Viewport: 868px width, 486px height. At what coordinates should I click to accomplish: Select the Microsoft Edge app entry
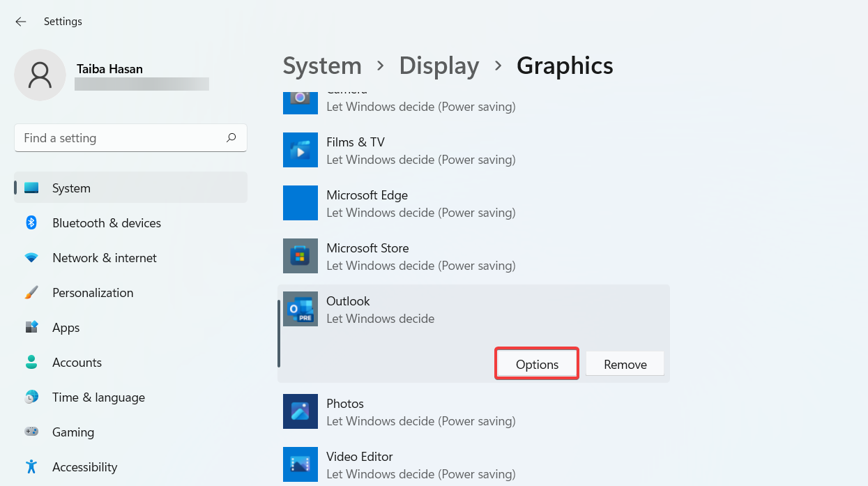tap(473, 204)
